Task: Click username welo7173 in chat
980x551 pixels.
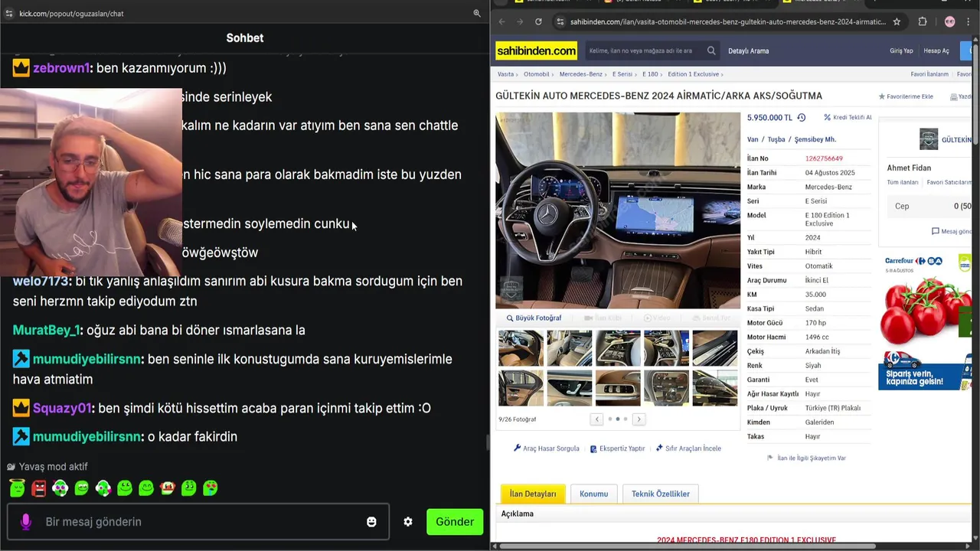Action: point(41,281)
